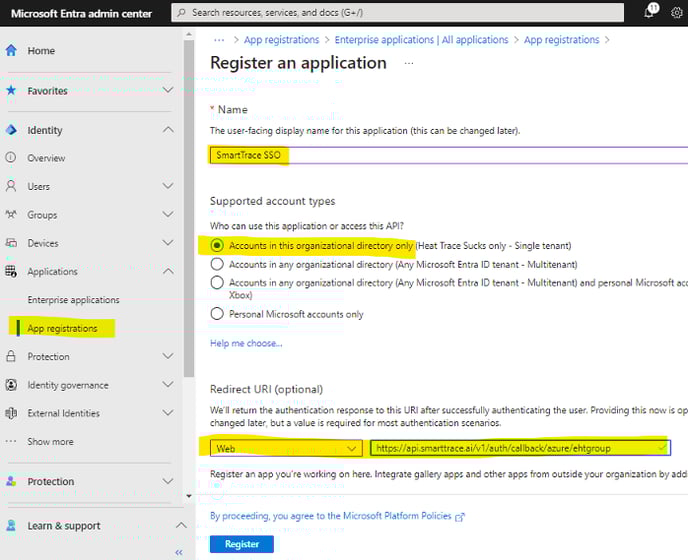Viewport: 688px width, 560px height.
Task: Collapse the sidebar with double-chevron icon
Action: pos(179,552)
